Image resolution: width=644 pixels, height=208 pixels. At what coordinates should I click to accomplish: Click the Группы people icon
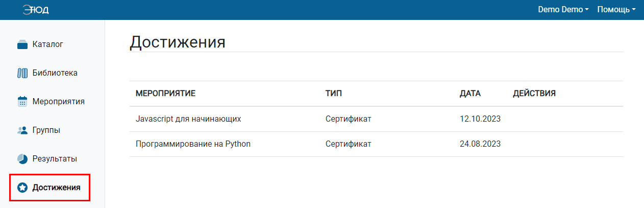[22, 130]
